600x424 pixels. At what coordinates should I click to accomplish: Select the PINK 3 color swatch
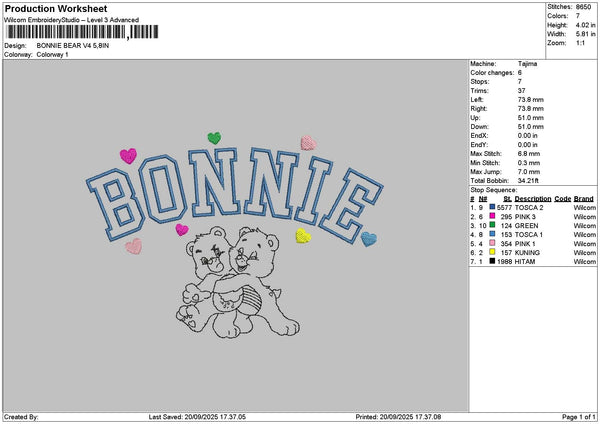(x=492, y=216)
